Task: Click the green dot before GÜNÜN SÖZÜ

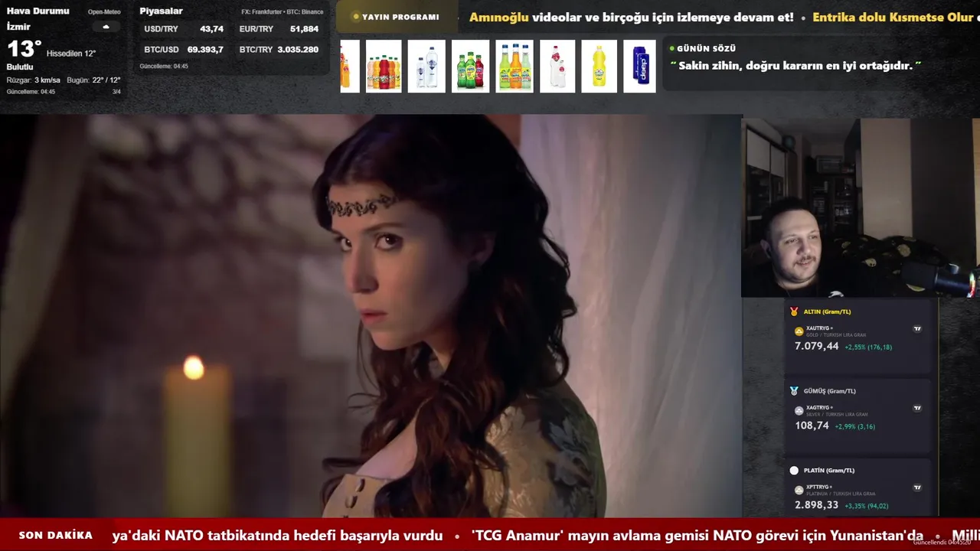Action: pos(671,48)
